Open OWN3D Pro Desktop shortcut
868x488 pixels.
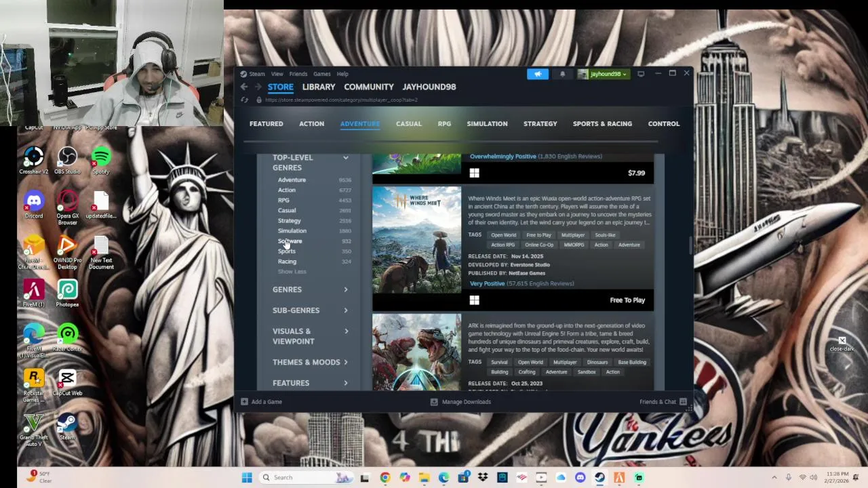[67, 252]
